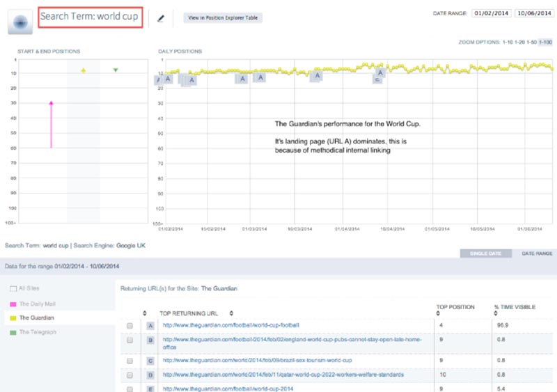Click The Daily Mail pink swatch
The image size is (557, 392).
point(13,304)
